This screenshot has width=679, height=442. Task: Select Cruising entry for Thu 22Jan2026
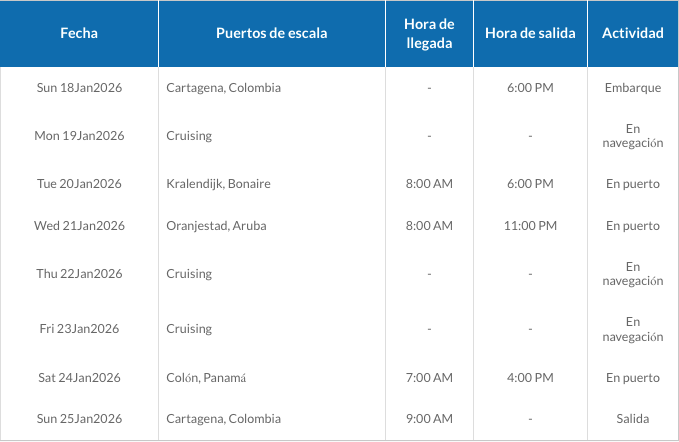(x=189, y=274)
